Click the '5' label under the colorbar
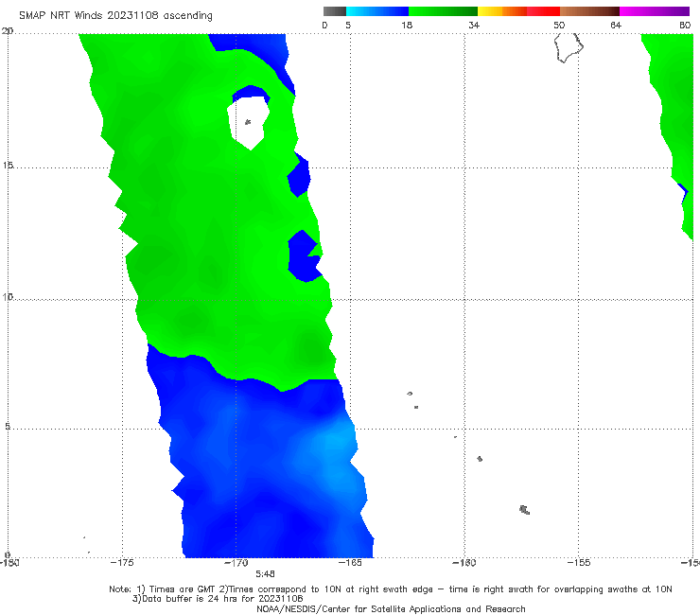Screen dimensions: 700x615 point(348,25)
